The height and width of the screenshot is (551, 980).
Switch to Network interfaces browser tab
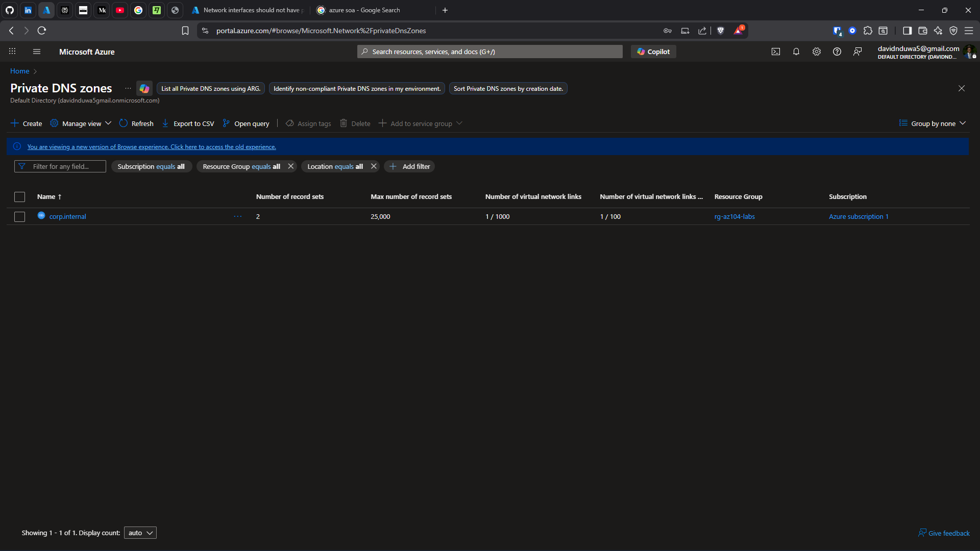pyautogui.click(x=248, y=10)
